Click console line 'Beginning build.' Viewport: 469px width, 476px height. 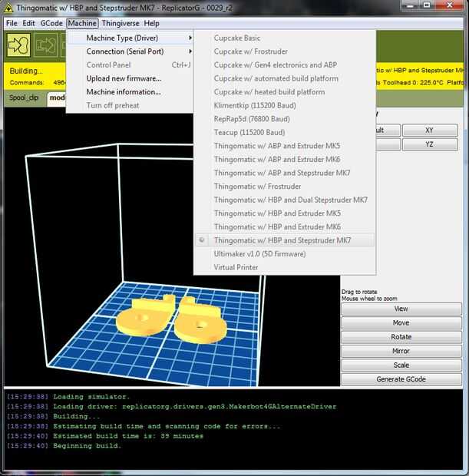point(87,445)
